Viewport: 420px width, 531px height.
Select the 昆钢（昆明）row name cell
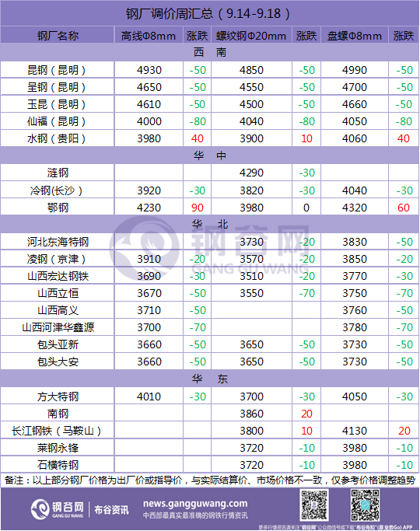click(x=58, y=70)
